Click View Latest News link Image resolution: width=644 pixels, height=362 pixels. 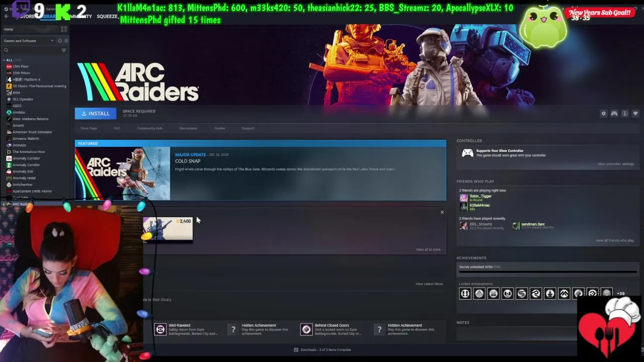[429, 284]
